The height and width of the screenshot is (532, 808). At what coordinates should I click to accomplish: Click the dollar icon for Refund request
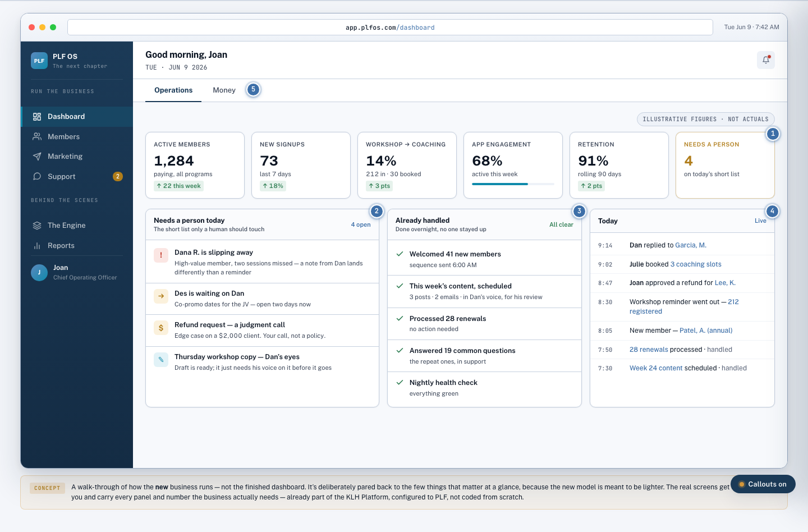click(x=161, y=328)
